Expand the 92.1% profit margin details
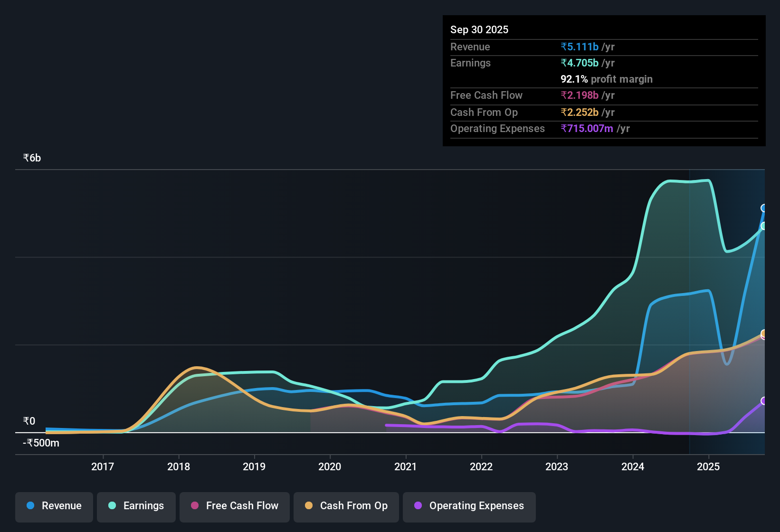780x532 pixels. pos(606,79)
